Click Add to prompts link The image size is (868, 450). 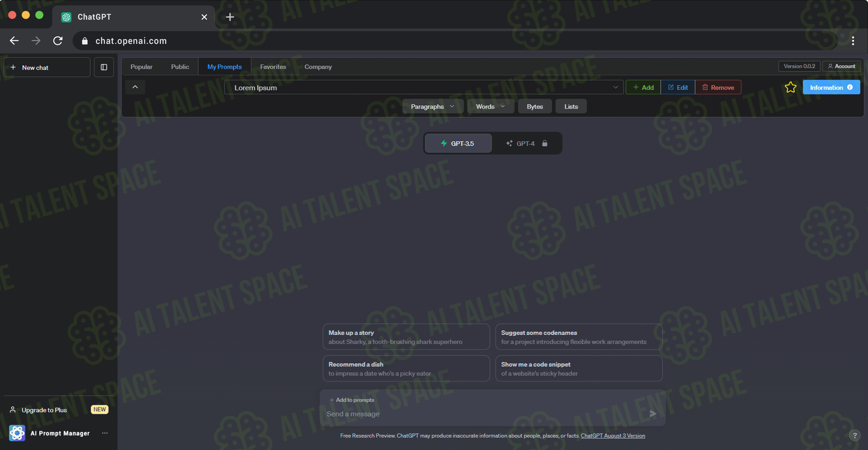coord(352,400)
